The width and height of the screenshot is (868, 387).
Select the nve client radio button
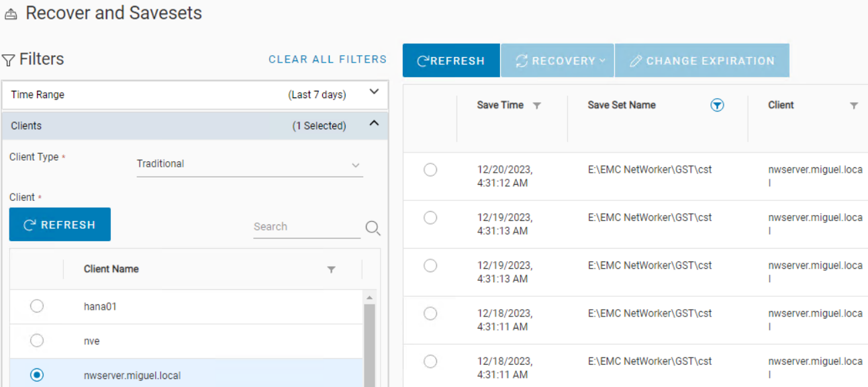point(36,341)
